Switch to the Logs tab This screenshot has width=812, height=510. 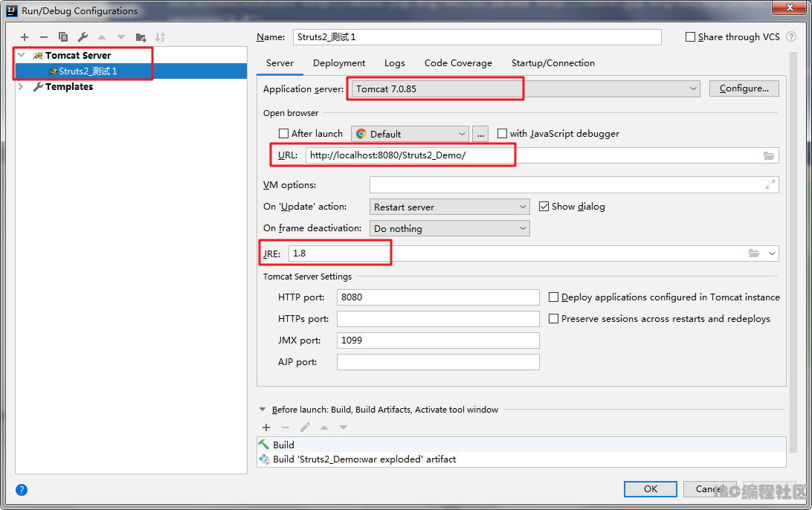(395, 63)
